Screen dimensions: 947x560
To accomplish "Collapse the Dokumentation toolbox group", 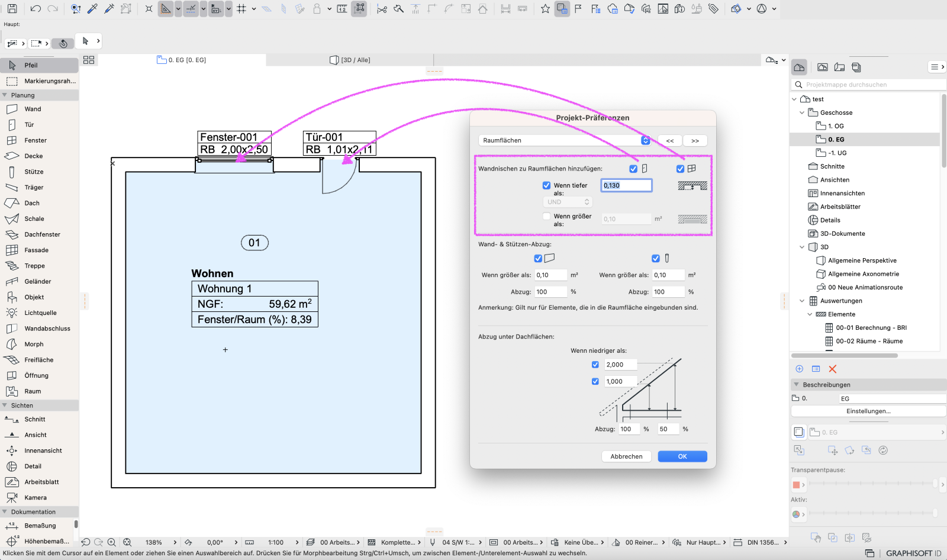I will pyautogui.click(x=5, y=512).
